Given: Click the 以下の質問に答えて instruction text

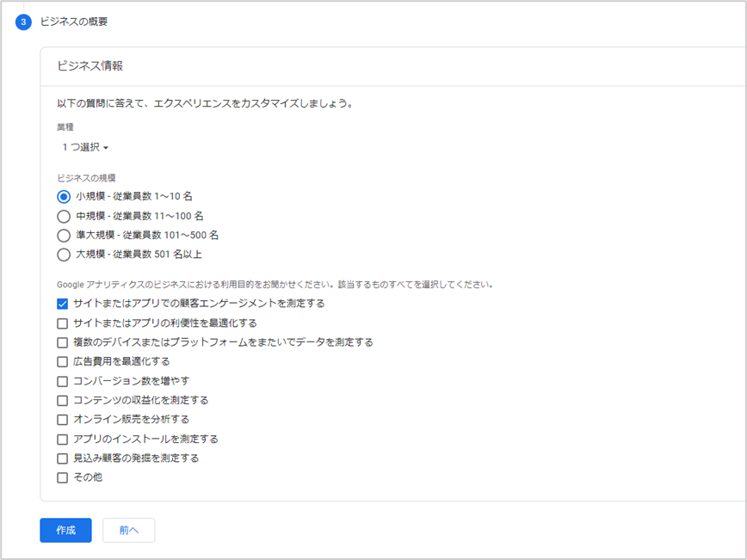Looking at the screenshot, I should coord(206,103).
